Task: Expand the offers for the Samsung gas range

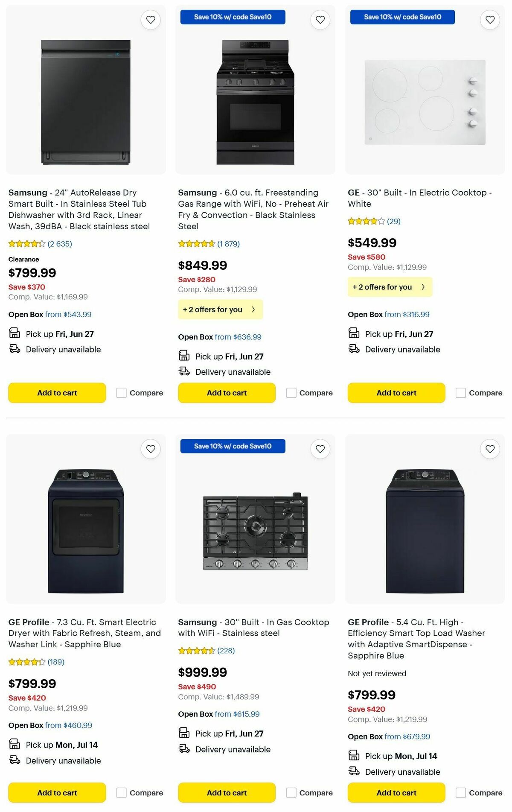Action: 220,309
